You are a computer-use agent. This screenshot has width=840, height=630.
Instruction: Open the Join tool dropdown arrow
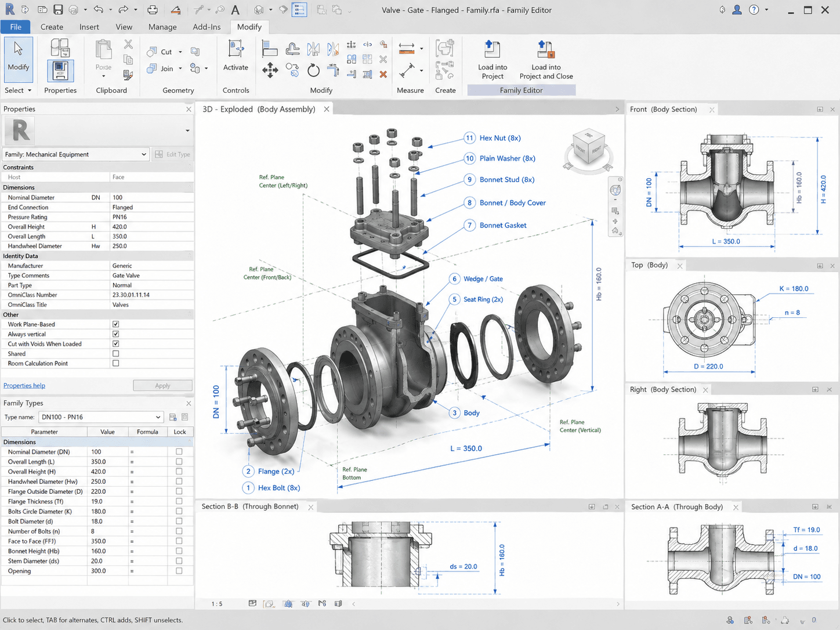coord(180,68)
